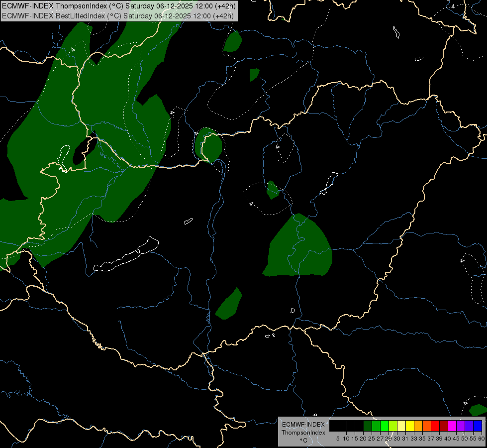Click legend tick value '60'
Screen dimensions: 487x448
pyautogui.click(x=481, y=439)
